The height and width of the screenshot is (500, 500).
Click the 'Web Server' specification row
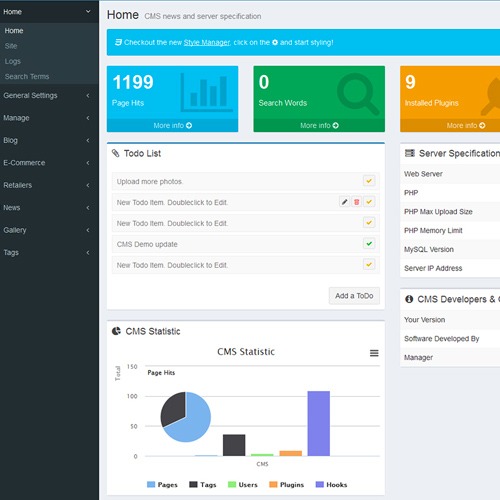450,174
